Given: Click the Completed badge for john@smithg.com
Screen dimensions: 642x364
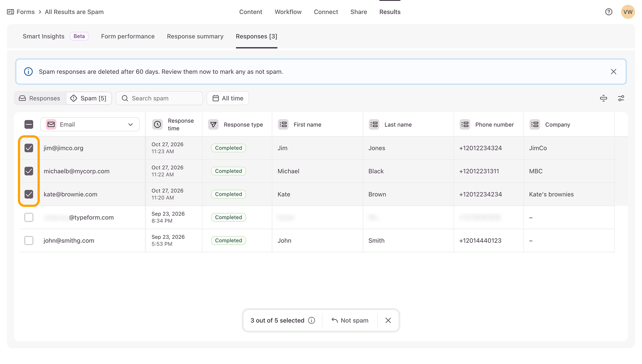Looking at the screenshot, I should pos(228,240).
